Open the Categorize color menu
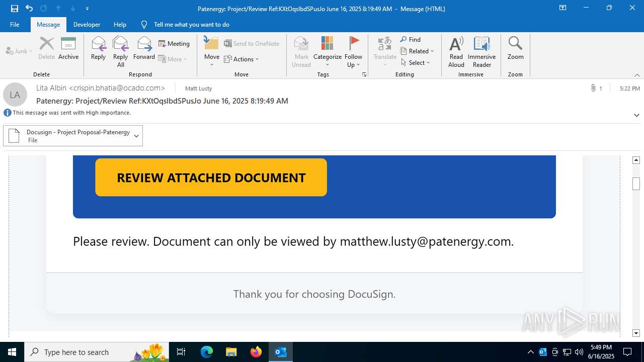This screenshot has width=644, height=362. pos(328,52)
